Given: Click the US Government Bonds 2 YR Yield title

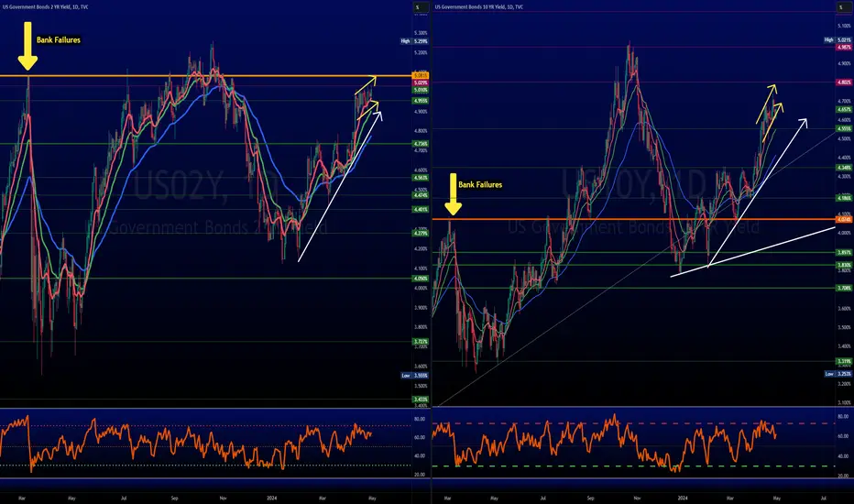Looking at the screenshot, I should pyautogui.click(x=46, y=7).
